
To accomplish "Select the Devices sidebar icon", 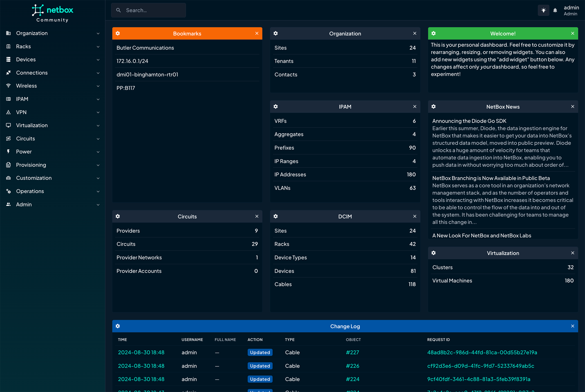I will click(8, 59).
